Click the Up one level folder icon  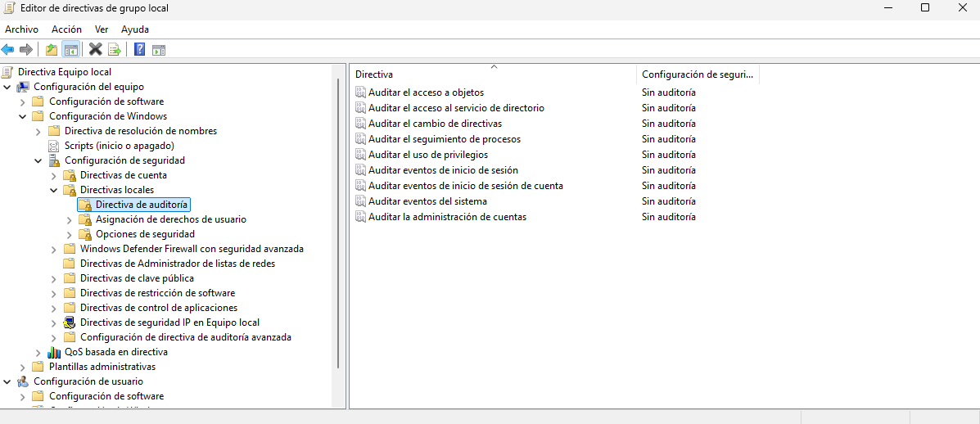(52, 49)
